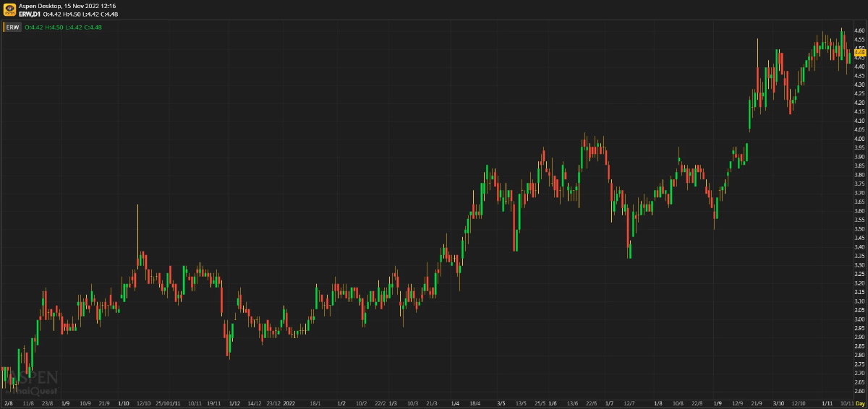The width and height of the screenshot is (868, 409).
Task: Click the 4.00 price axis label
Action: tap(859, 139)
